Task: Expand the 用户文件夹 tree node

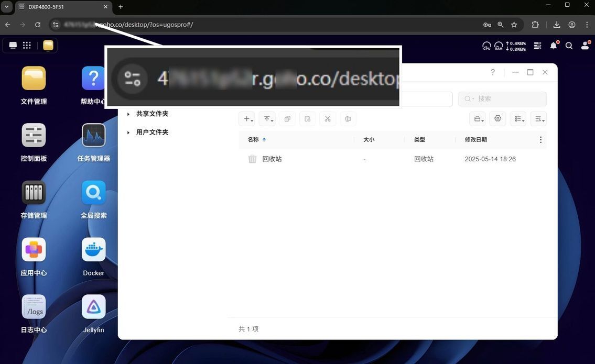Action: pos(128,133)
